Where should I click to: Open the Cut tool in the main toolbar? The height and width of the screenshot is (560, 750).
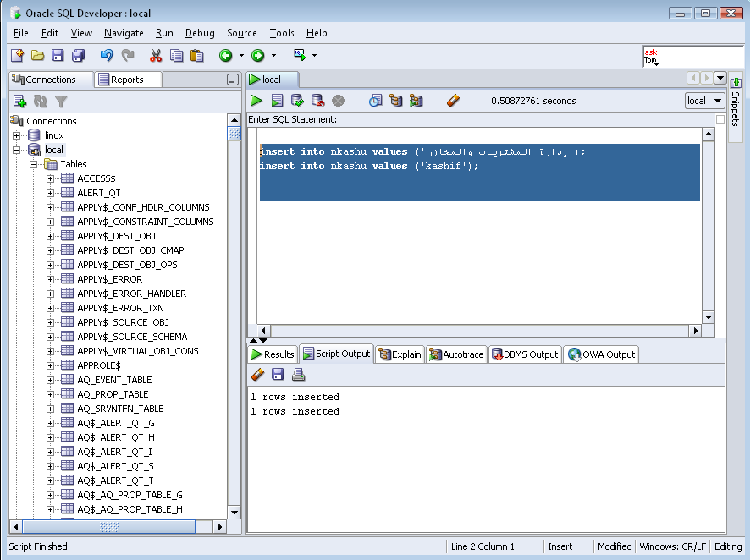tap(156, 55)
